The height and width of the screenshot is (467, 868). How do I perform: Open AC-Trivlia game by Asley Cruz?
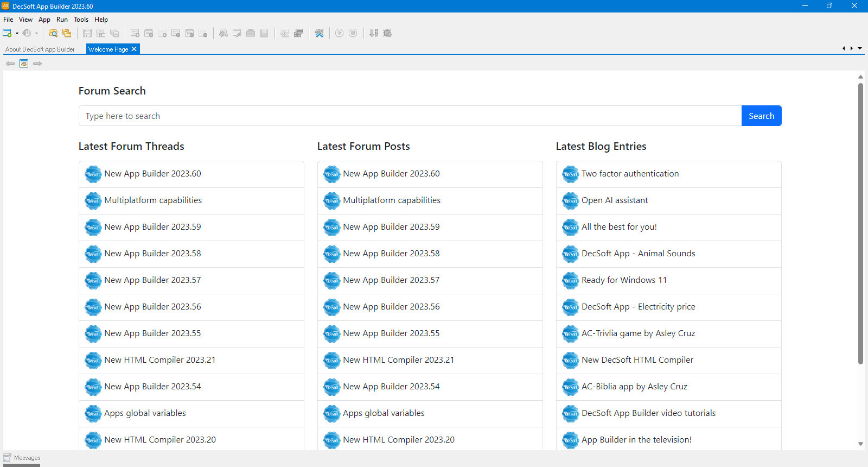click(x=669, y=333)
